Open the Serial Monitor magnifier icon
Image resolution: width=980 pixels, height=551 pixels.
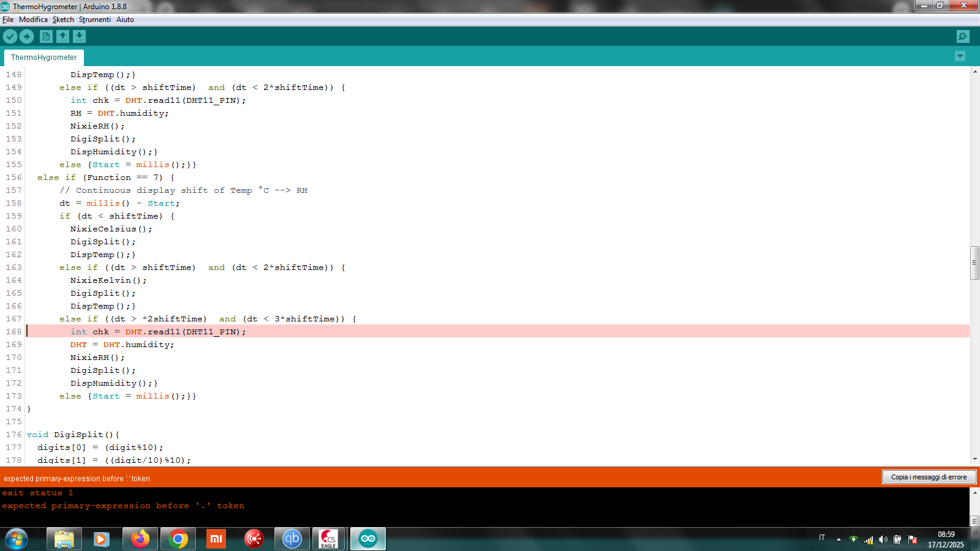(963, 37)
